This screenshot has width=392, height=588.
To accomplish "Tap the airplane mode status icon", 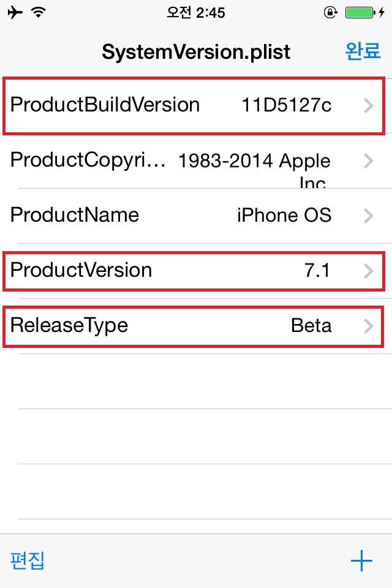I will tap(15, 12).
